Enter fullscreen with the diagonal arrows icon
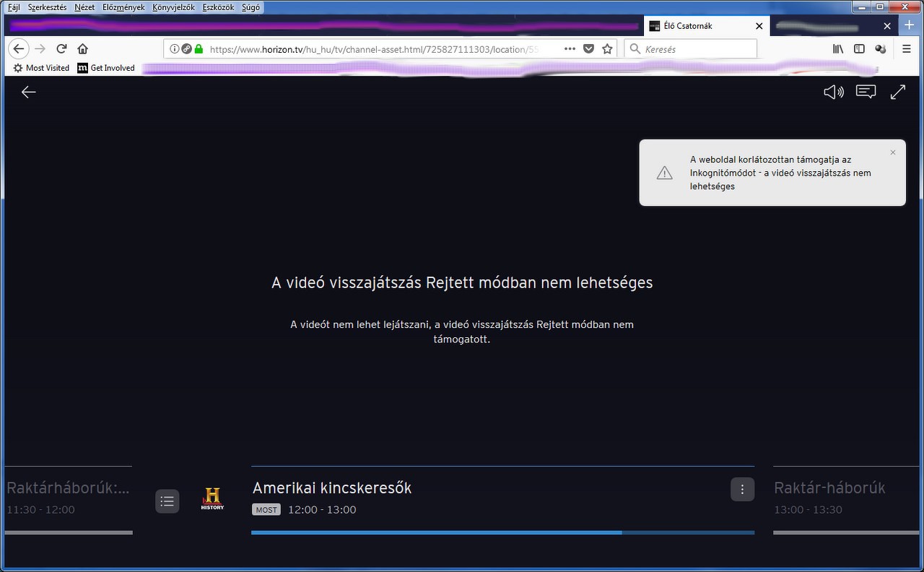Viewport: 924px width, 572px height. click(898, 92)
